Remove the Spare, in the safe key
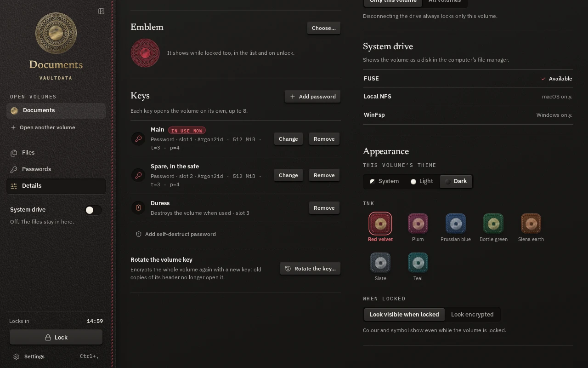 [324, 175]
